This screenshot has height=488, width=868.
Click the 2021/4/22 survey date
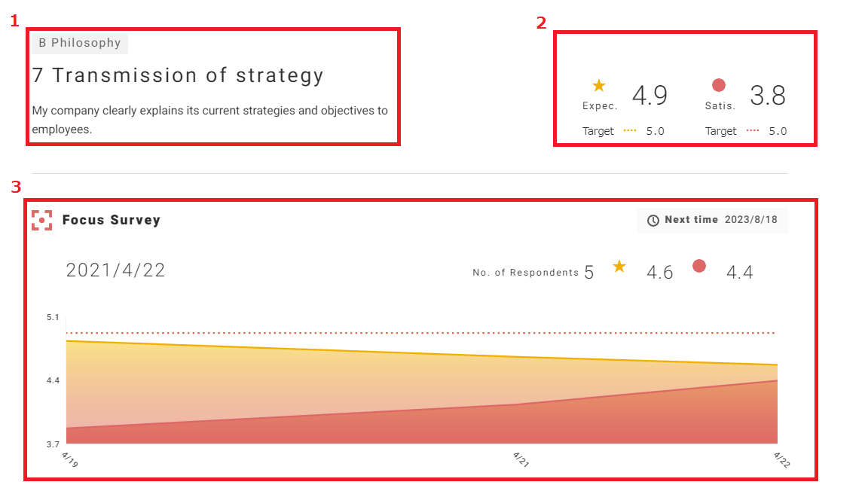pos(115,270)
